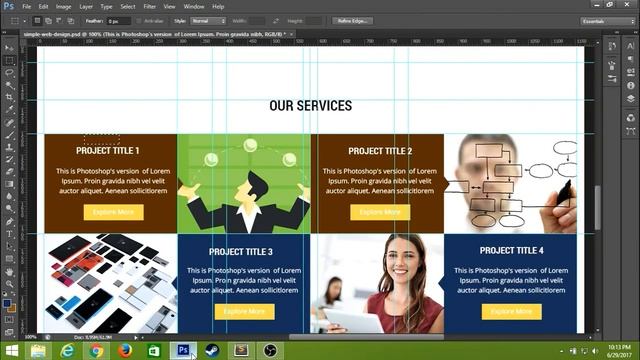This screenshot has width=640, height=360.
Task: Open the Layers panel icon
Action: click(x=631, y=99)
